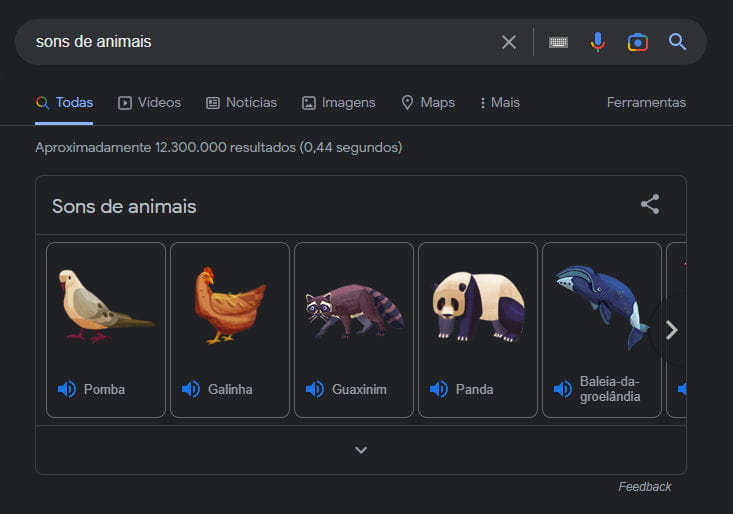Switch to the Imagens tab
Viewport: 733px width, 514px height.
tap(338, 102)
